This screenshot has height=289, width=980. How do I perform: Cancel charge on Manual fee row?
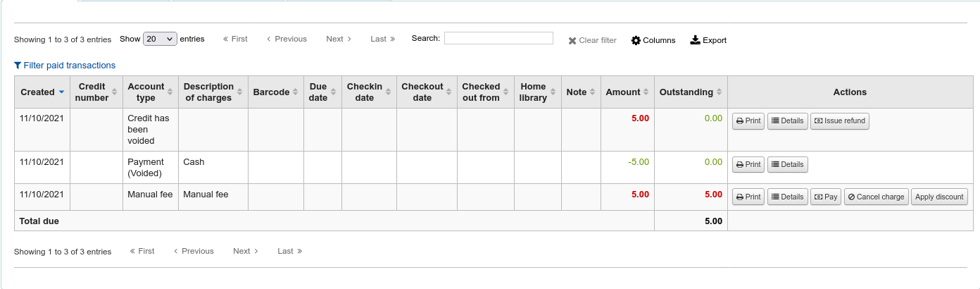(875, 197)
